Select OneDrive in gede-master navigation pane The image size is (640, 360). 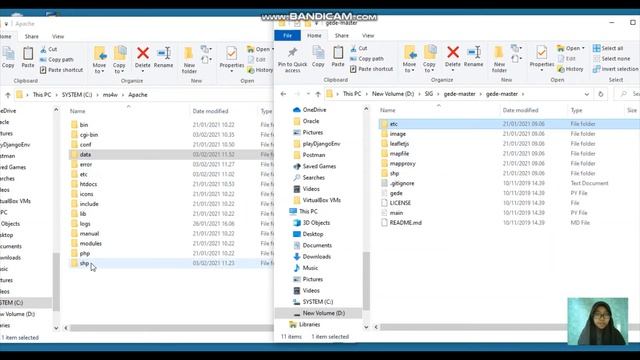click(x=314, y=110)
